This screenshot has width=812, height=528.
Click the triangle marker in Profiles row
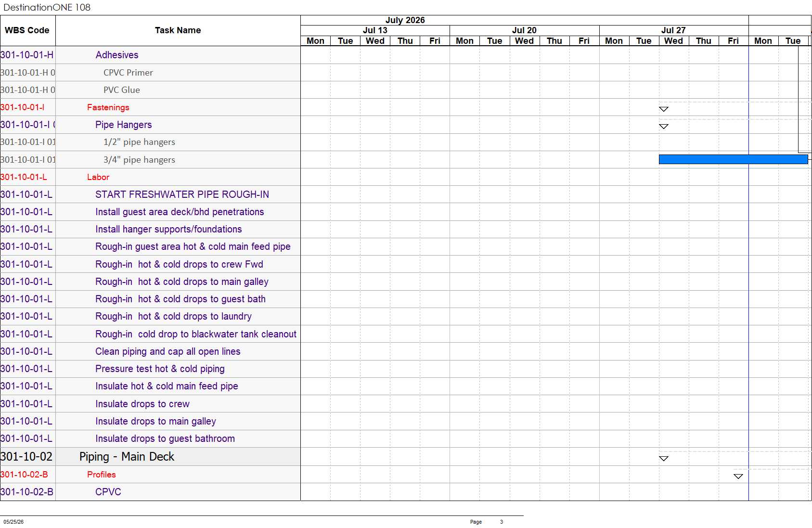[x=738, y=476]
